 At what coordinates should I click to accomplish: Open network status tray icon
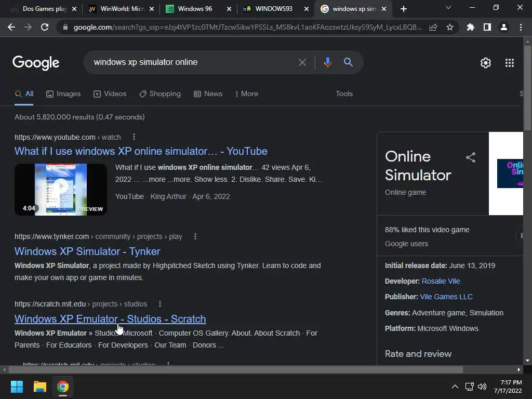pos(469,387)
